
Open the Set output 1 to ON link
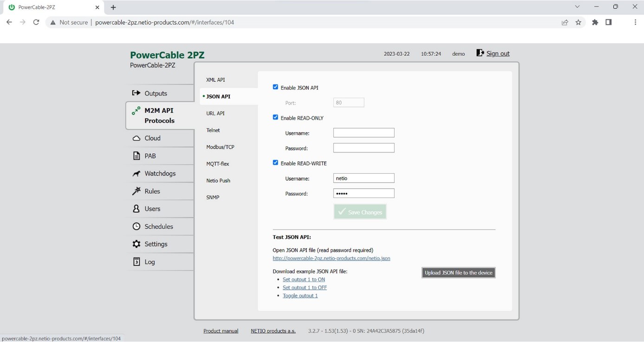click(x=304, y=280)
